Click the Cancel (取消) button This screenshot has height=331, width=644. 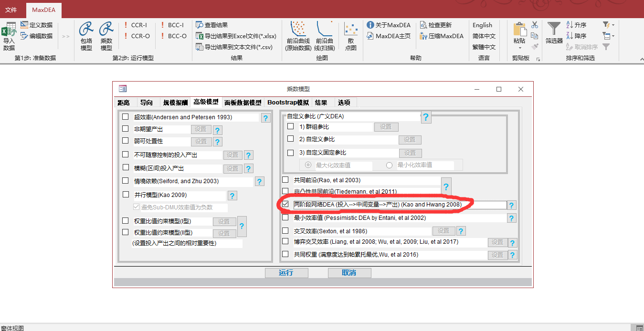[349, 273]
